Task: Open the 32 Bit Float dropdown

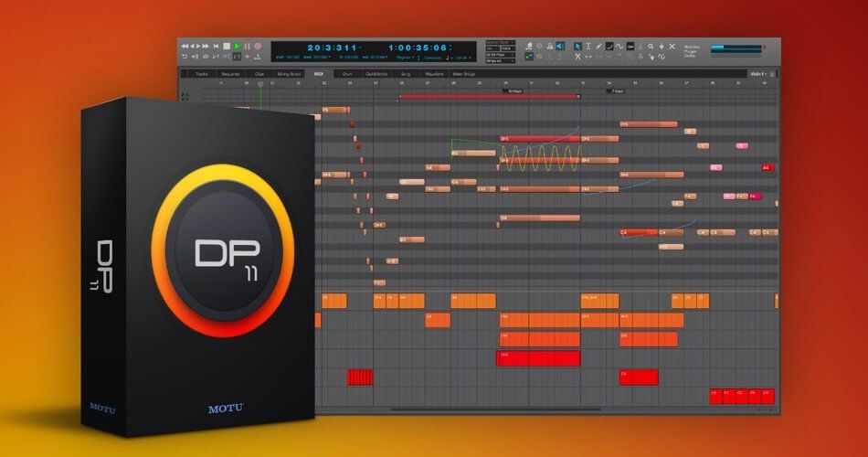Action: click(501, 55)
